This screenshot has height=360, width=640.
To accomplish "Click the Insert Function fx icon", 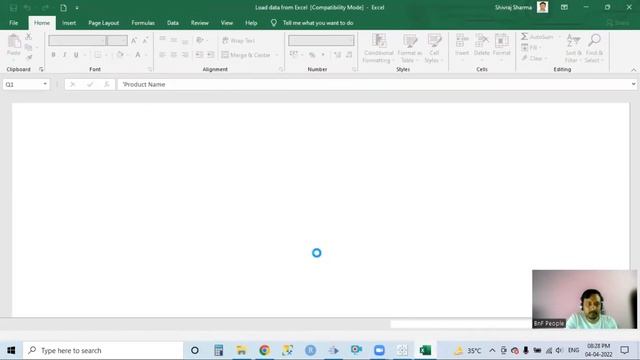I will 107,84.
